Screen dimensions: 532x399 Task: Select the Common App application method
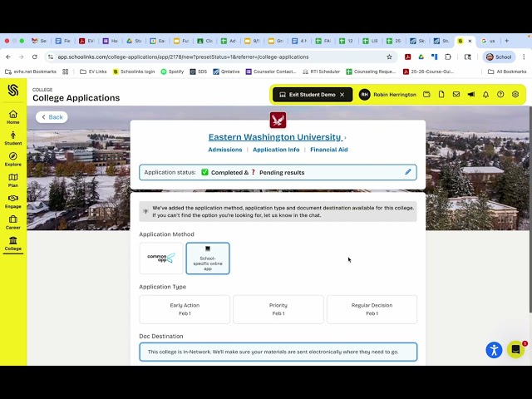click(161, 259)
